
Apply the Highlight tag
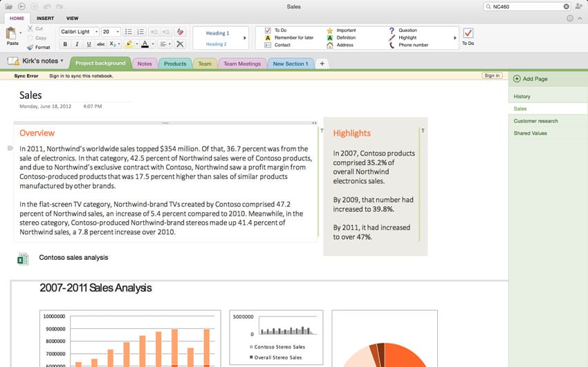[403, 37]
